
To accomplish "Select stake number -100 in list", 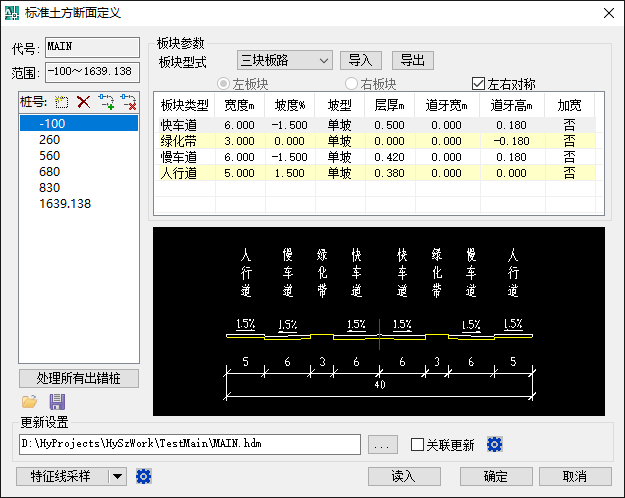I will pyautogui.click(x=79, y=124).
